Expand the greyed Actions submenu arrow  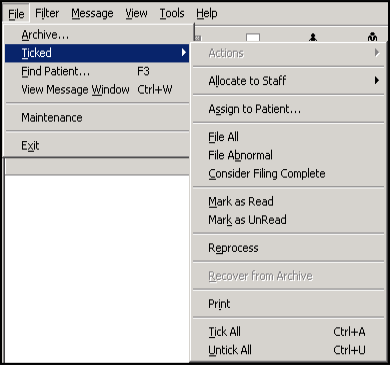pos(377,53)
